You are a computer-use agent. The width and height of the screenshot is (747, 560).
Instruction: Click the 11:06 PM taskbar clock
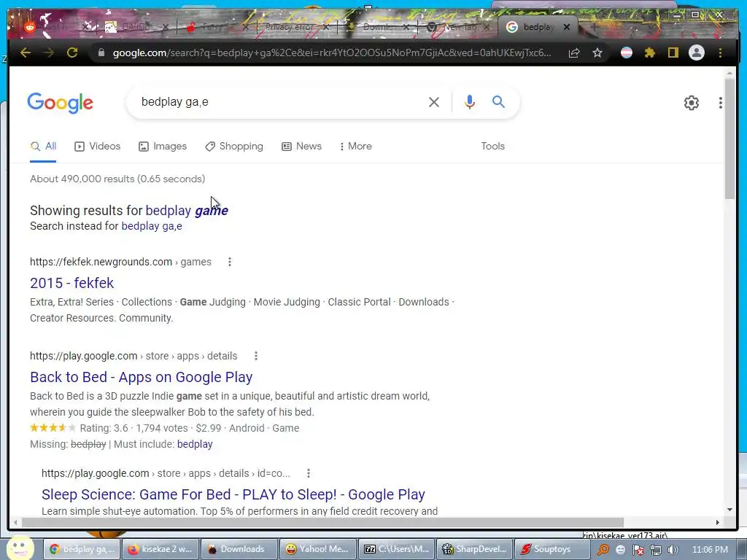click(710, 550)
